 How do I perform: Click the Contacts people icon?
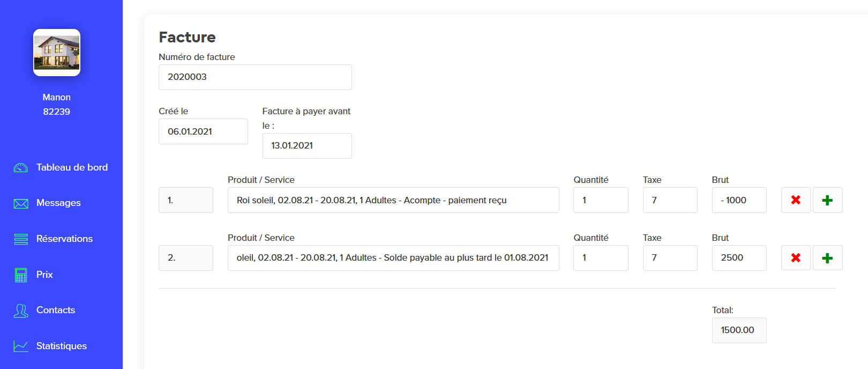pos(21,311)
